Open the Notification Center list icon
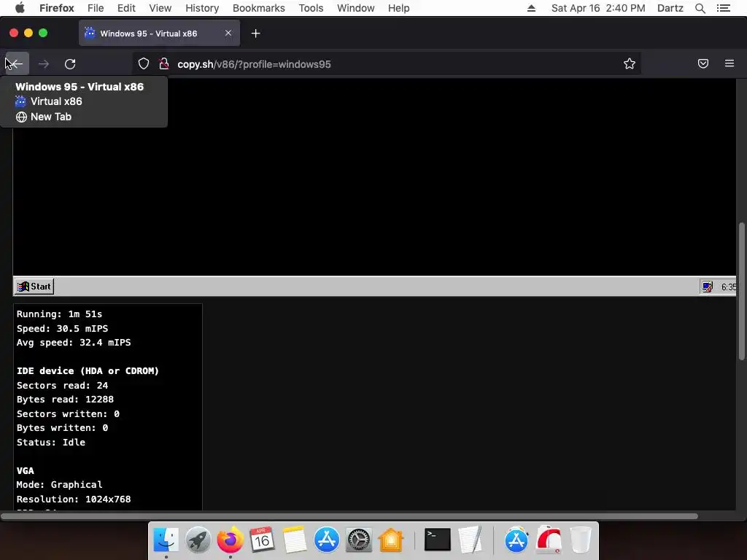 724,8
